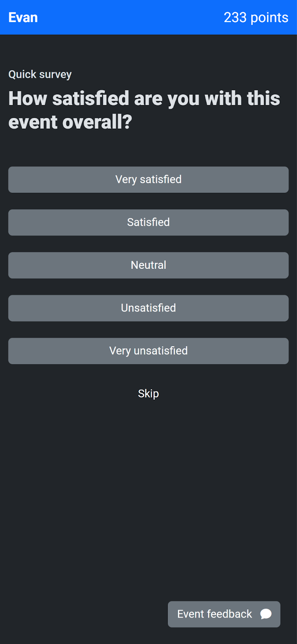
Task: Choose the "Very satisfied" answer
Action: click(148, 180)
